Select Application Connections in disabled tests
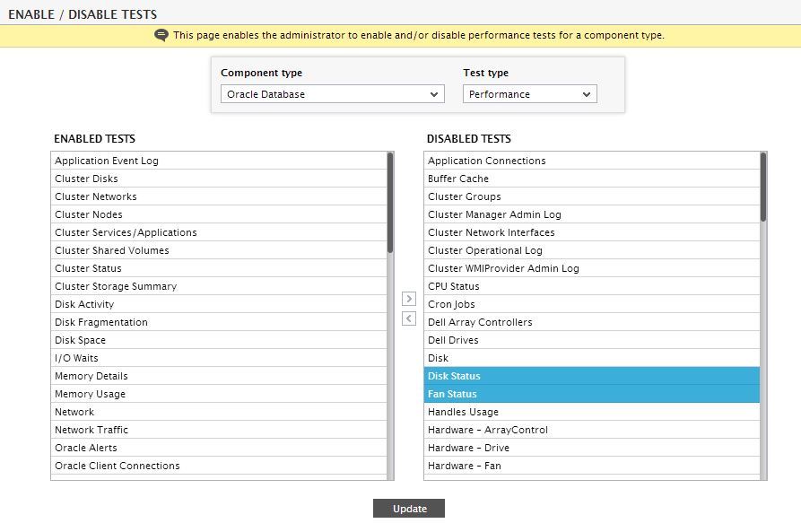This screenshot has width=801, height=532. (592, 161)
